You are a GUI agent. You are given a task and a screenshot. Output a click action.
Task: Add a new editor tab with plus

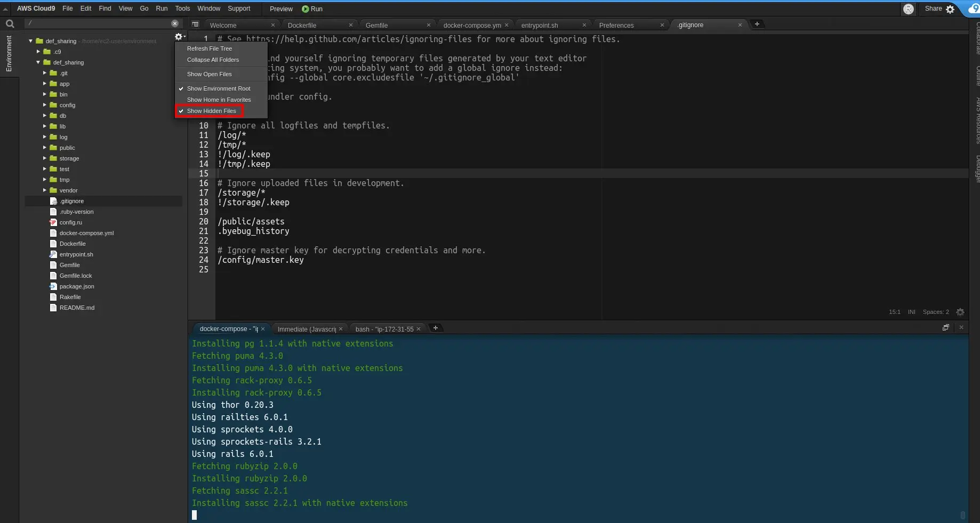[757, 24]
